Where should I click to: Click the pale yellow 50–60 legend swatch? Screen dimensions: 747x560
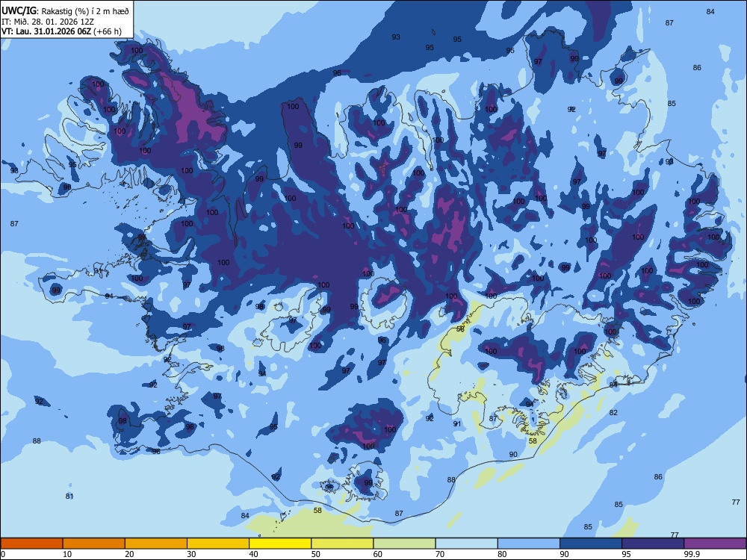click(x=343, y=544)
